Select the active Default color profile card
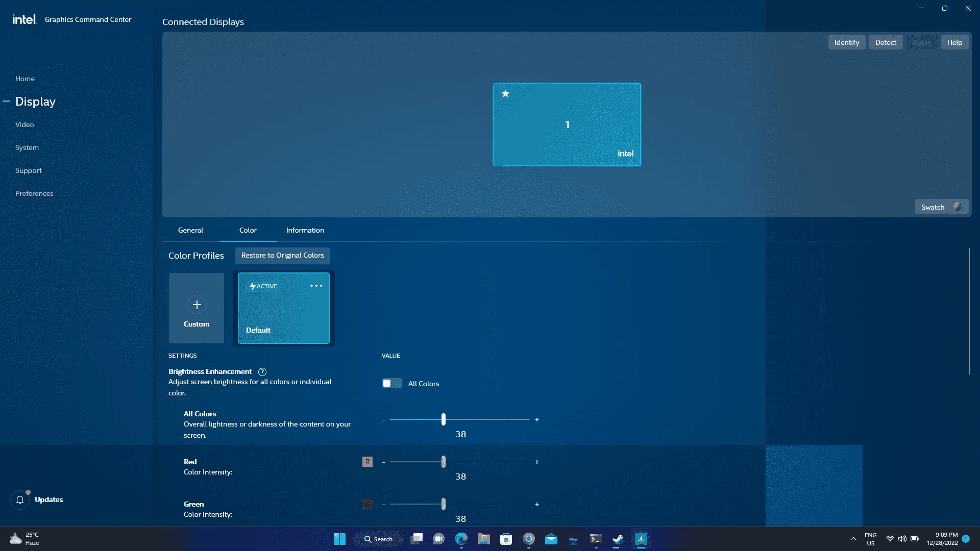This screenshot has height=551, width=980. coord(284,308)
